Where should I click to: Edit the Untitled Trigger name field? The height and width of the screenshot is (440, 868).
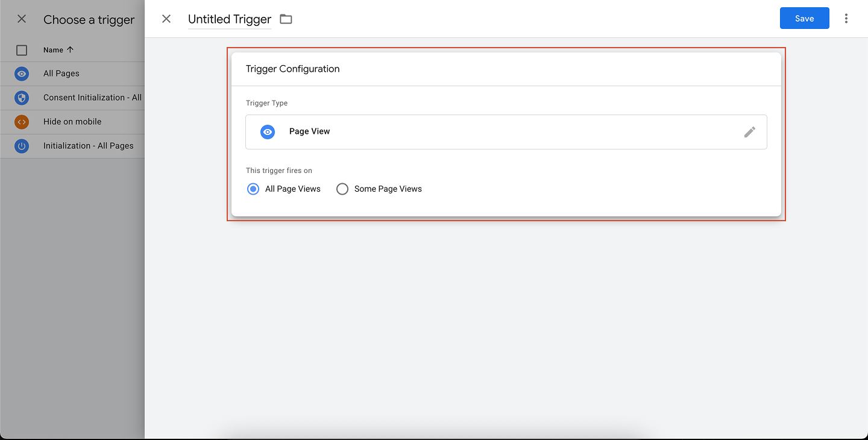pos(230,19)
